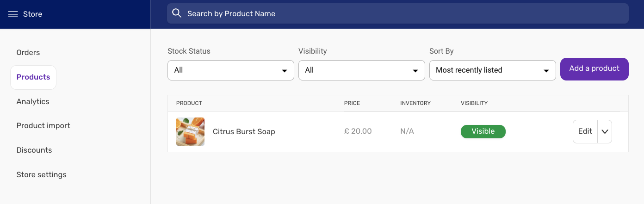Click the £ 20.00 price value

click(x=358, y=131)
